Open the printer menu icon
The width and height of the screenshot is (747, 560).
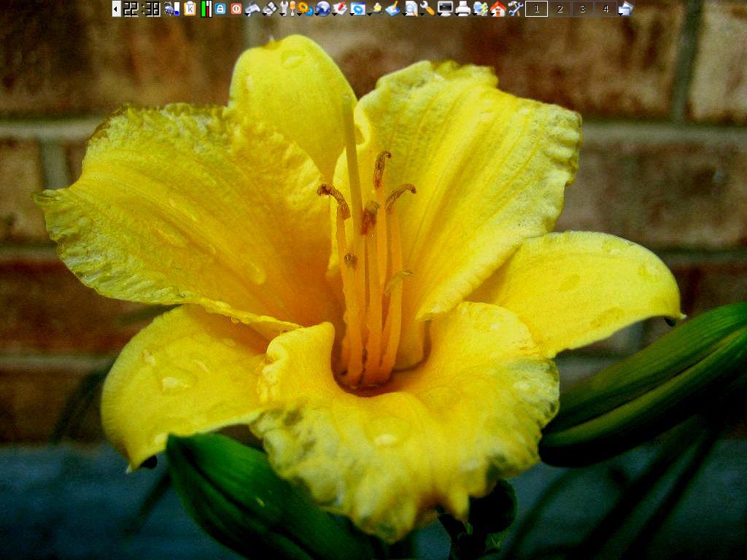[x=462, y=9]
